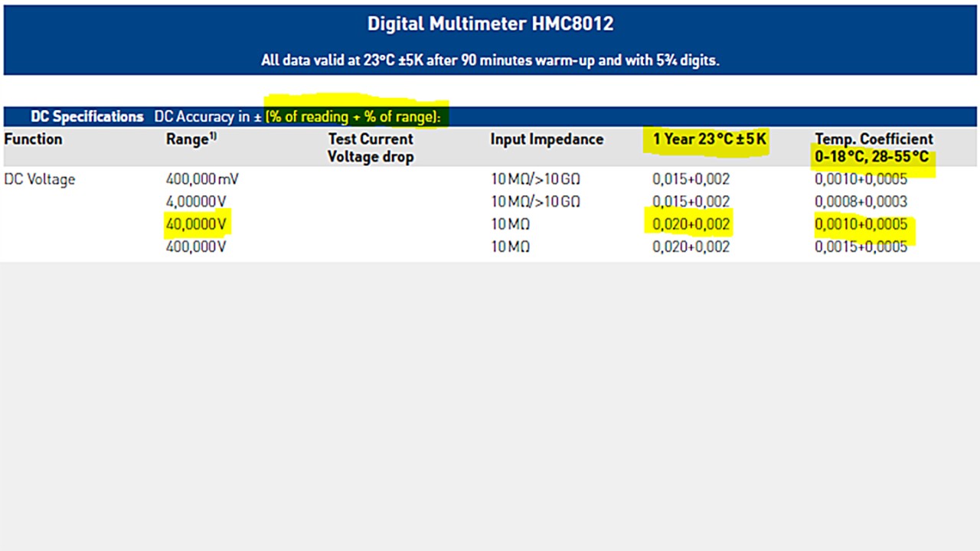Click the 10 MΩ impedance in 40,0000 V row
This screenshot has width=980, height=551.
pos(511,224)
